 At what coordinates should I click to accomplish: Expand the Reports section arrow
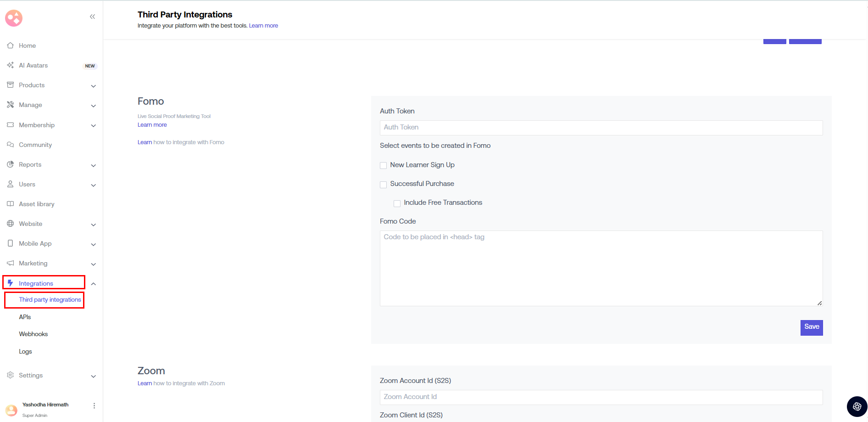(93, 165)
